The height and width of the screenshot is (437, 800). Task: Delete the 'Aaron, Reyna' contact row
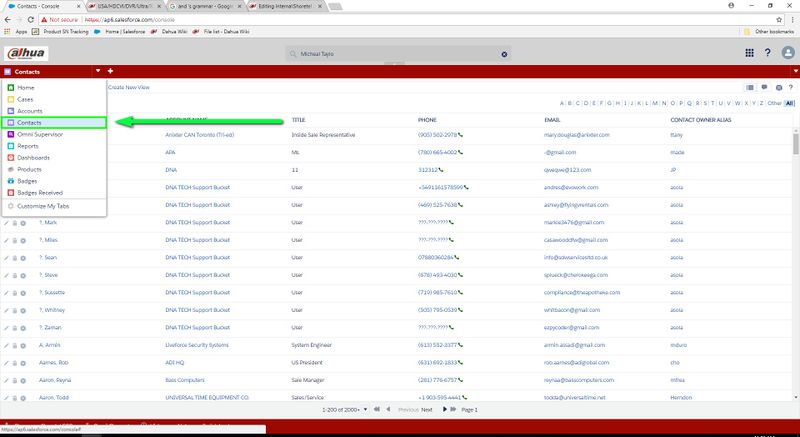[15, 381]
